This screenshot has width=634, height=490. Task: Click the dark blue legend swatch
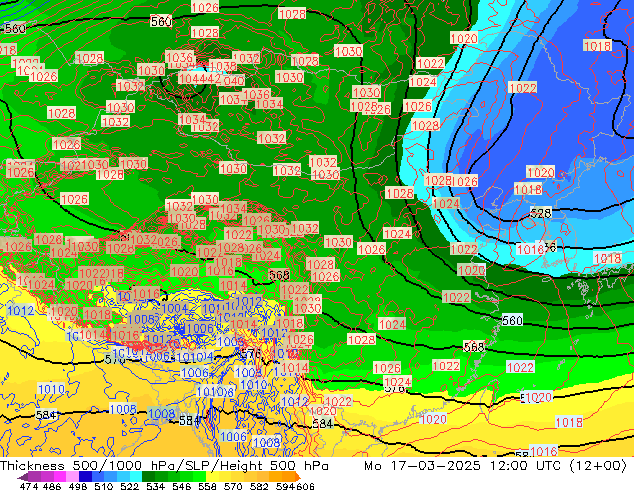click(85, 477)
